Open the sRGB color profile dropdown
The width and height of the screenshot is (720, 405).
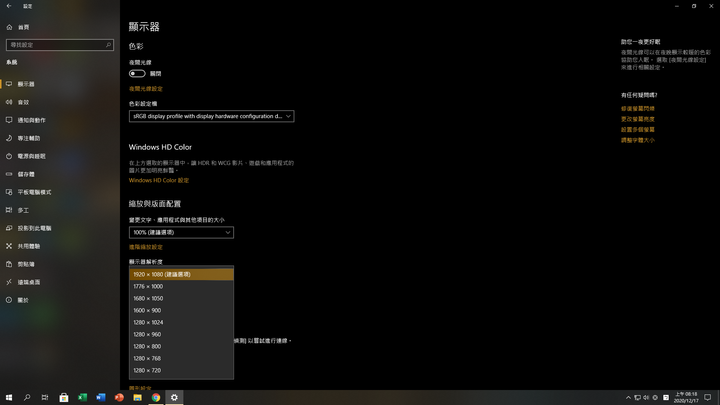pyautogui.click(x=211, y=116)
